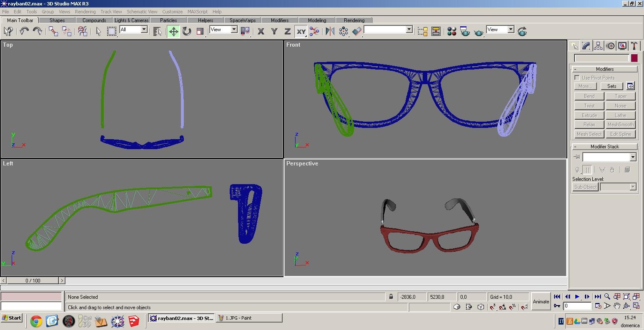Collapse the Modifier Stack rollout

coord(604,147)
